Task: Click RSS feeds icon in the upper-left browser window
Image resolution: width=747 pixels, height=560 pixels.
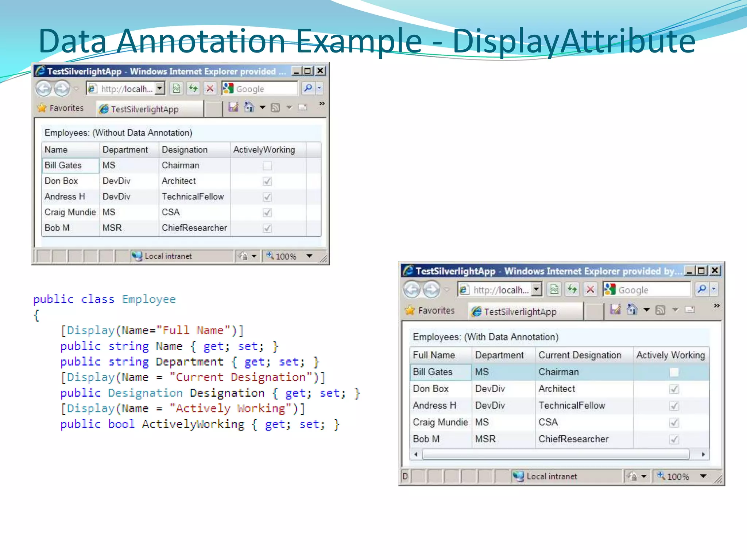Action: point(276,108)
